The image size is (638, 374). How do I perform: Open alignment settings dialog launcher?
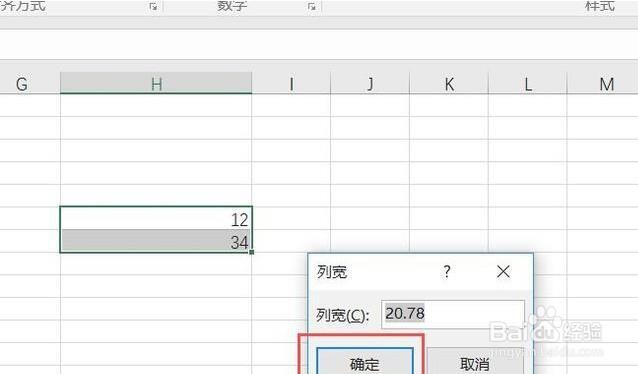153,6
